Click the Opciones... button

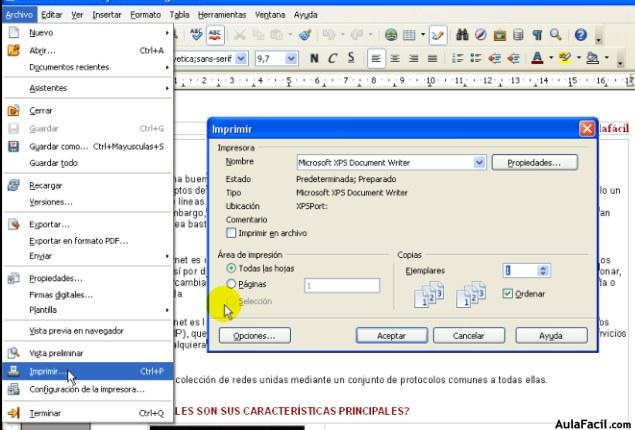[254, 336]
